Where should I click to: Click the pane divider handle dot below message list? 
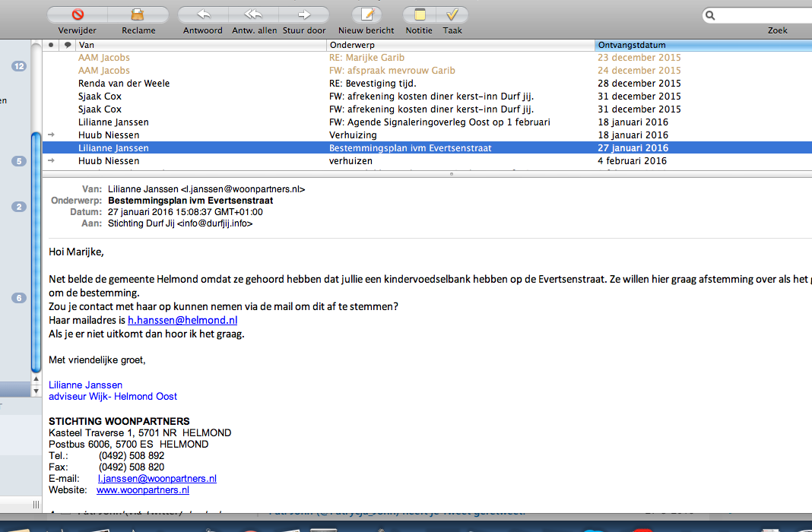(452, 174)
